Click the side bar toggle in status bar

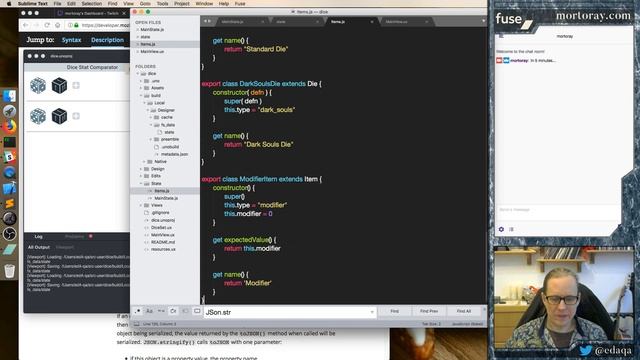point(137,324)
